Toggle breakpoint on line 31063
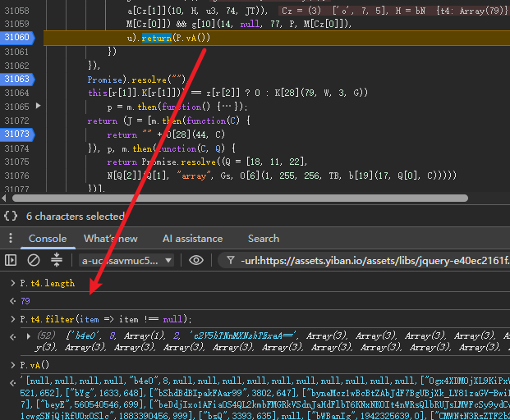This screenshot has height=420, width=510. point(17,79)
